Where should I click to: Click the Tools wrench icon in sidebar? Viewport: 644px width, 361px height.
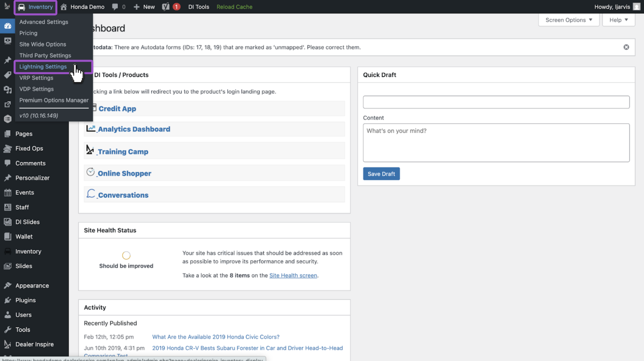[x=8, y=330]
